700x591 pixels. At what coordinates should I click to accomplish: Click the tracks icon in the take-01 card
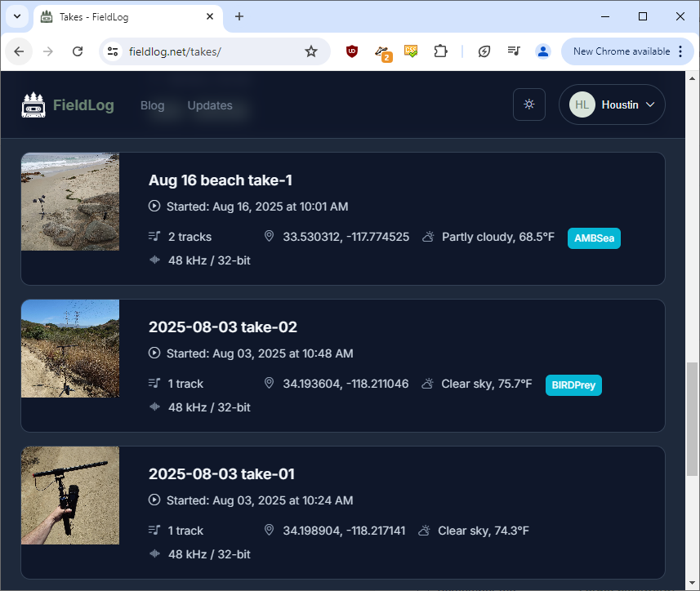154,530
